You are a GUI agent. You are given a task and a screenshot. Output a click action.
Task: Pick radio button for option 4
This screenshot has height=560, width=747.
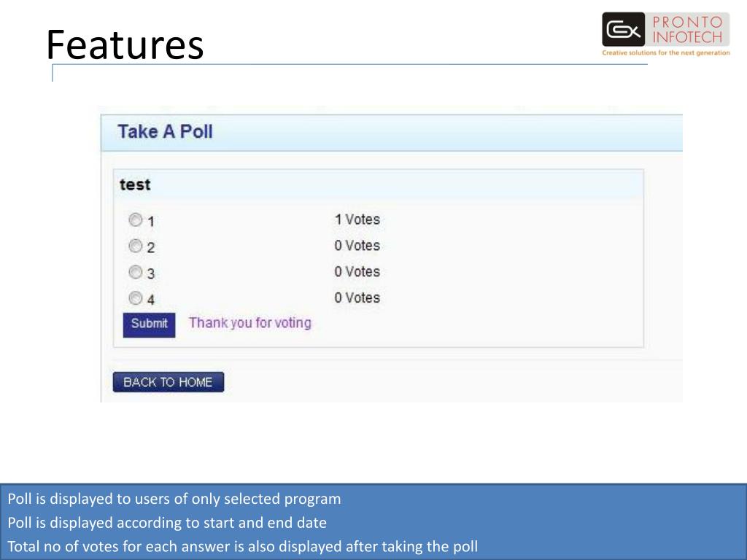[136, 298]
